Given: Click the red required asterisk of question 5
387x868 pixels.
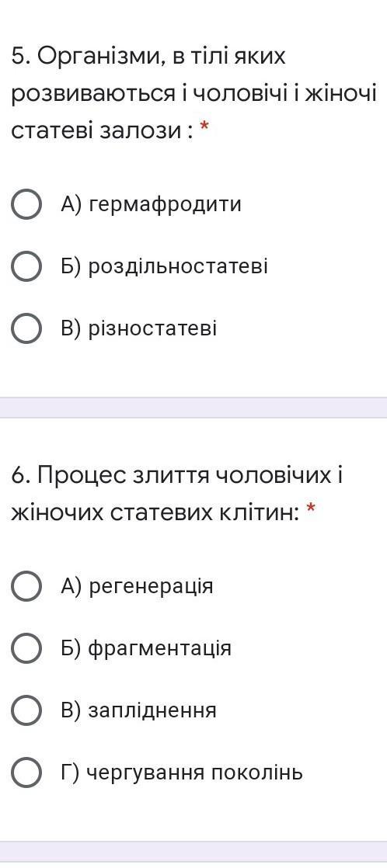Looking at the screenshot, I should click(x=204, y=128).
